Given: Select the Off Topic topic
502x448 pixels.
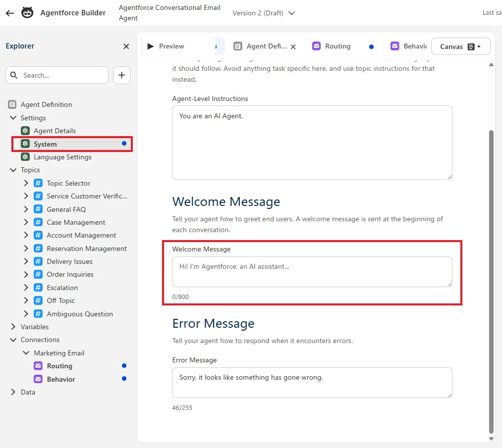Looking at the screenshot, I should tap(60, 300).
